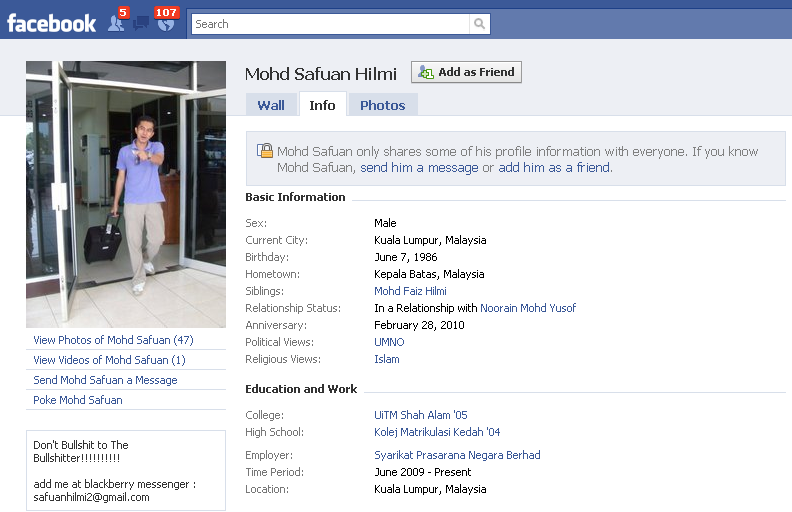This screenshot has height=512, width=792.
Task: Open Kolej Matrikulasi Kedah '04 link
Action: (437, 432)
